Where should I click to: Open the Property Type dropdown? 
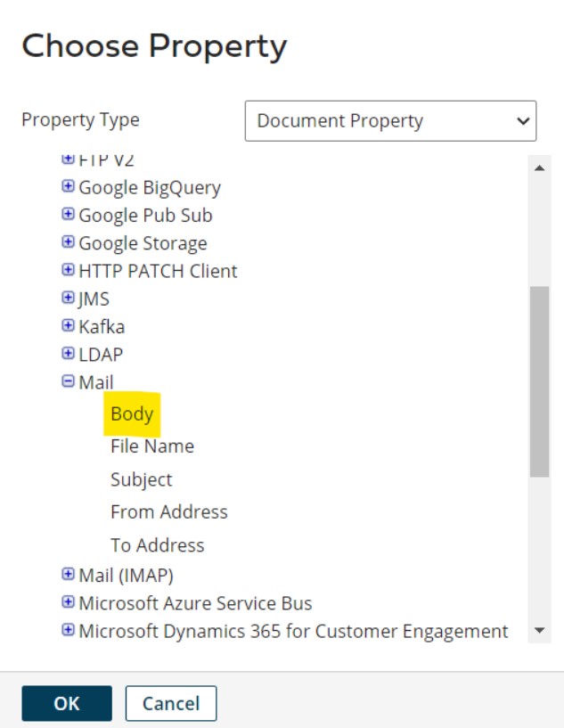pyautogui.click(x=390, y=121)
